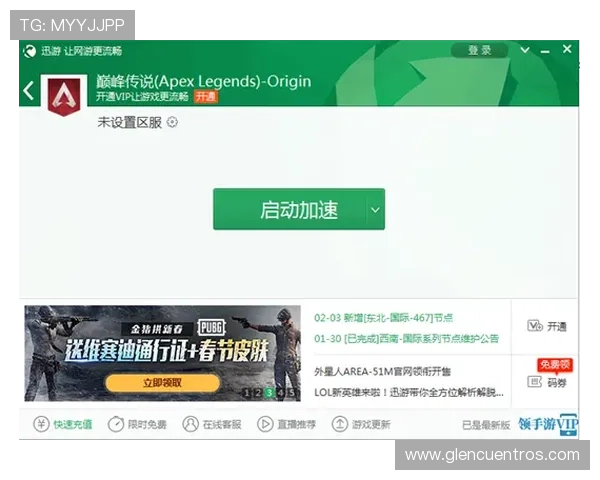Click the 开通VIP让游戏更流畅 text
This screenshot has width=600, height=480.
(142, 96)
